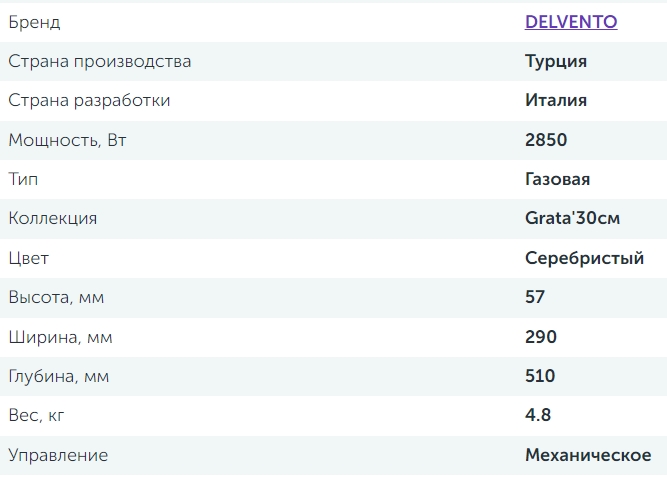Select the 290 width value
The height and width of the screenshot is (482, 667).
pos(541,337)
